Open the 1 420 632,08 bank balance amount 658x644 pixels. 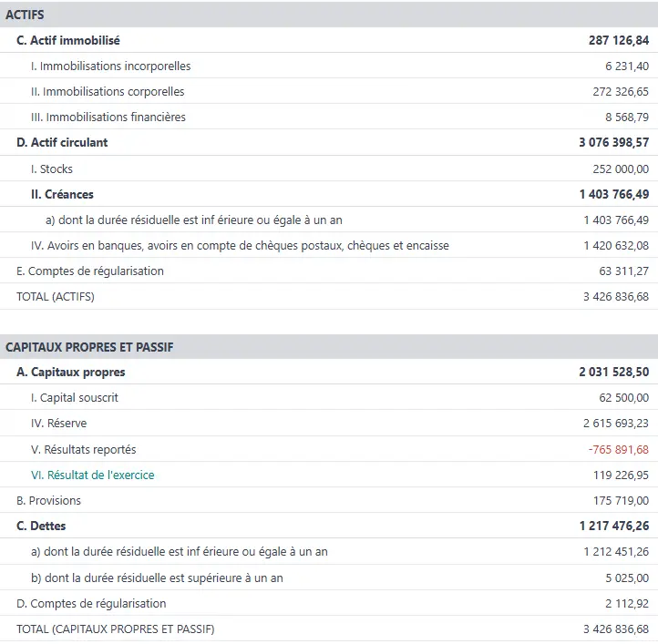(616, 245)
